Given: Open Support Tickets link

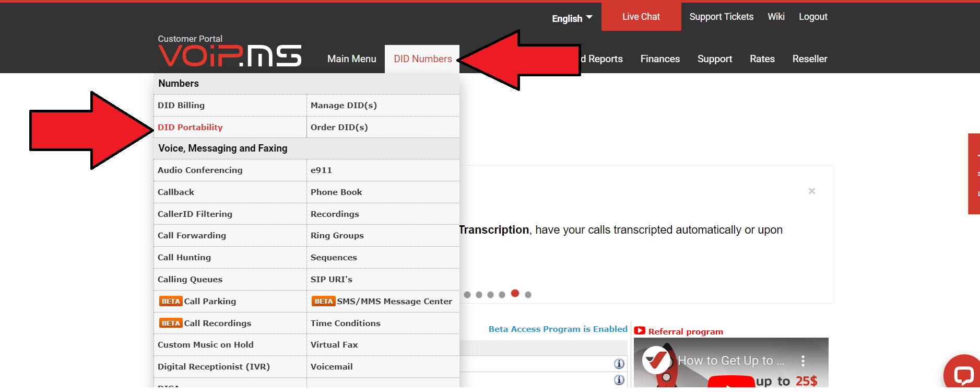Looking at the screenshot, I should tap(722, 17).
